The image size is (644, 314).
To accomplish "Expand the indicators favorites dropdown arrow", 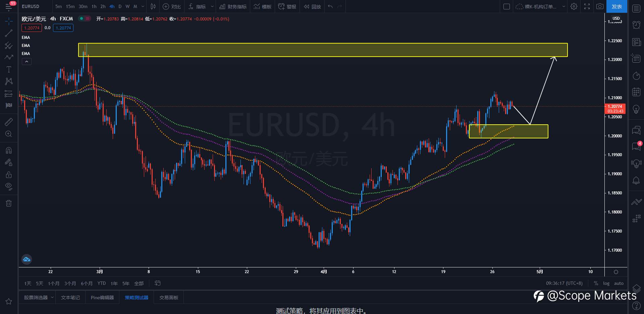I will [212, 6].
